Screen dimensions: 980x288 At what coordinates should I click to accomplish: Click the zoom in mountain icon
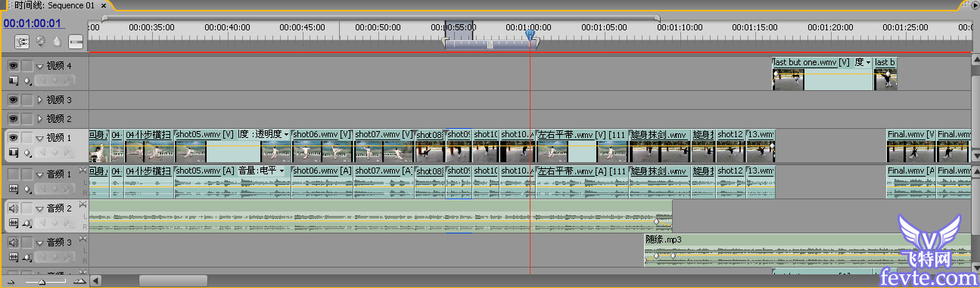coord(79,281)
